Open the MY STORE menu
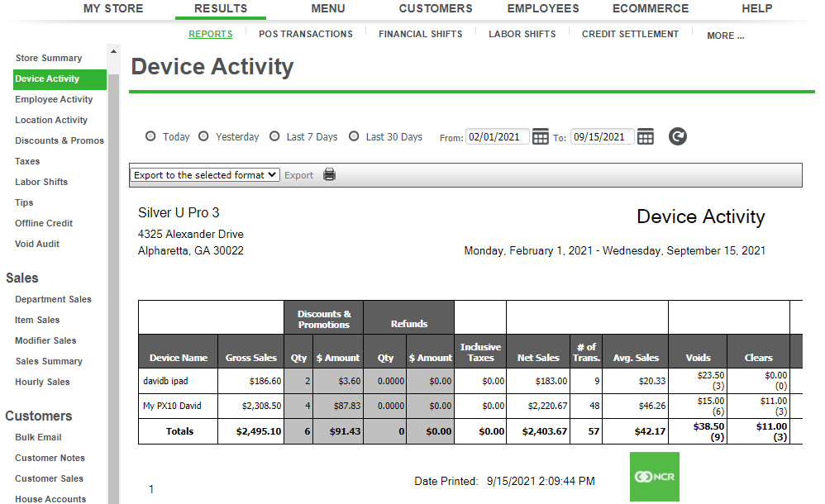The height and width of the screenshot is (504, 825). (x=113, y=8)
